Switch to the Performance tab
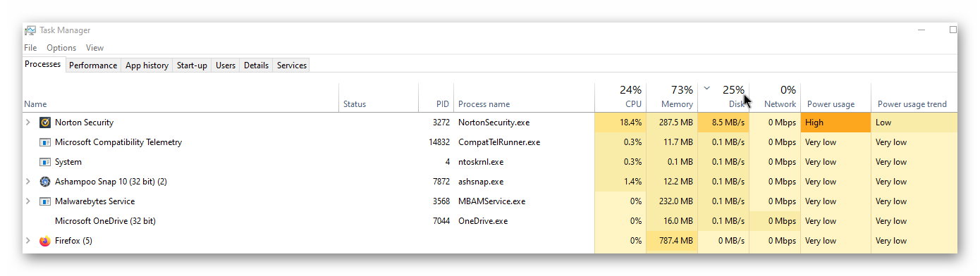Viewport: 980px width, 276px height. (93, 65)
